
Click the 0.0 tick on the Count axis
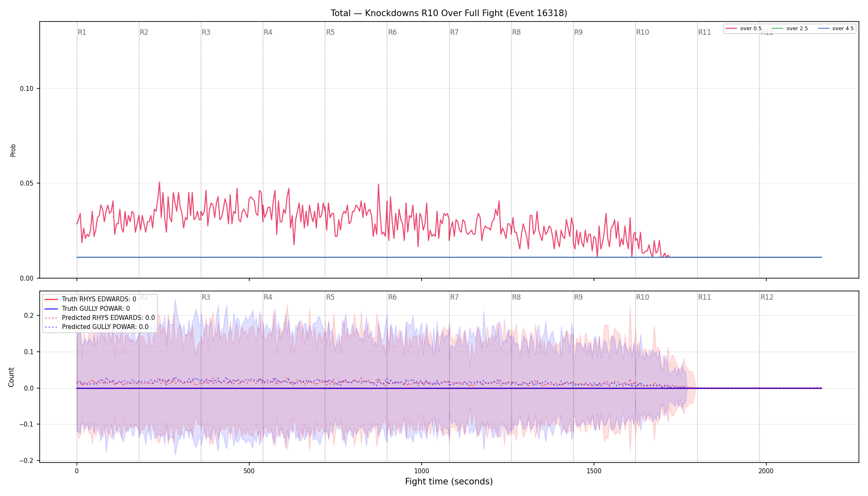pos(29,389)
